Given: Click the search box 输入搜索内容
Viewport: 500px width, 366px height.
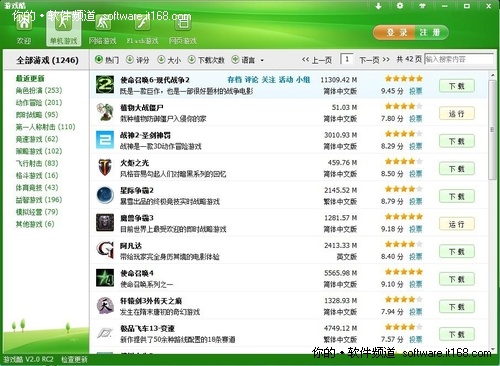Looking at the screenshot, I should 459,59.
